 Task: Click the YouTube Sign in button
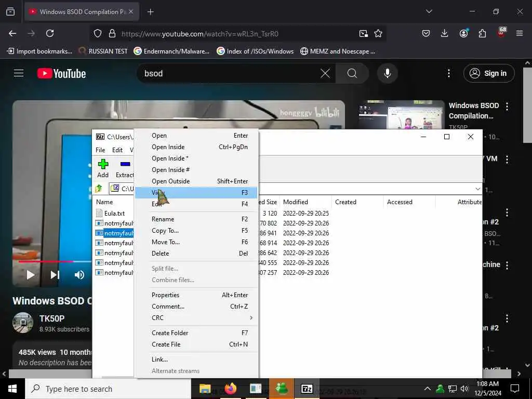point(489,73)
